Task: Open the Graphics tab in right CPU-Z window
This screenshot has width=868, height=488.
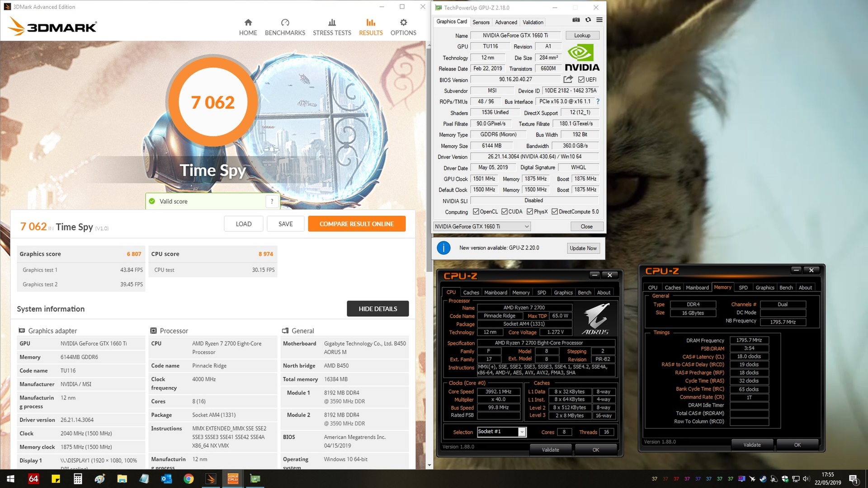Action: [x=765, y=287]
